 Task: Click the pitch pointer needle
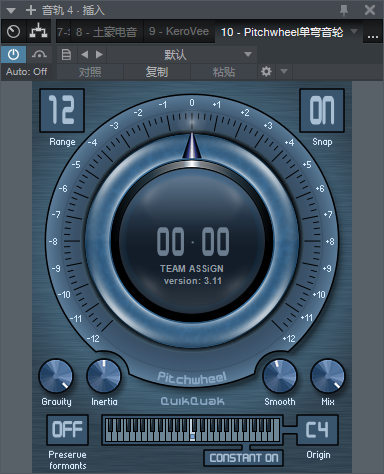[x=192, y=146]
